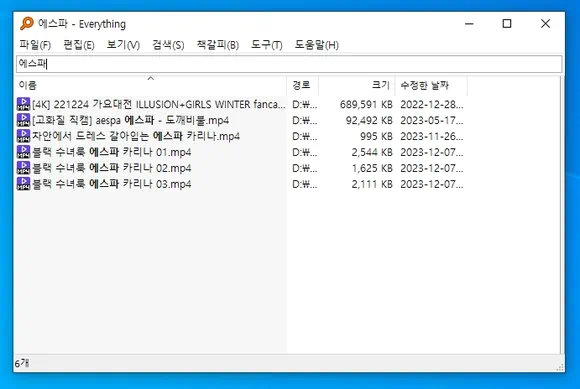
Task: Maximize the Everything window
Action: click(x=507, y=24)
